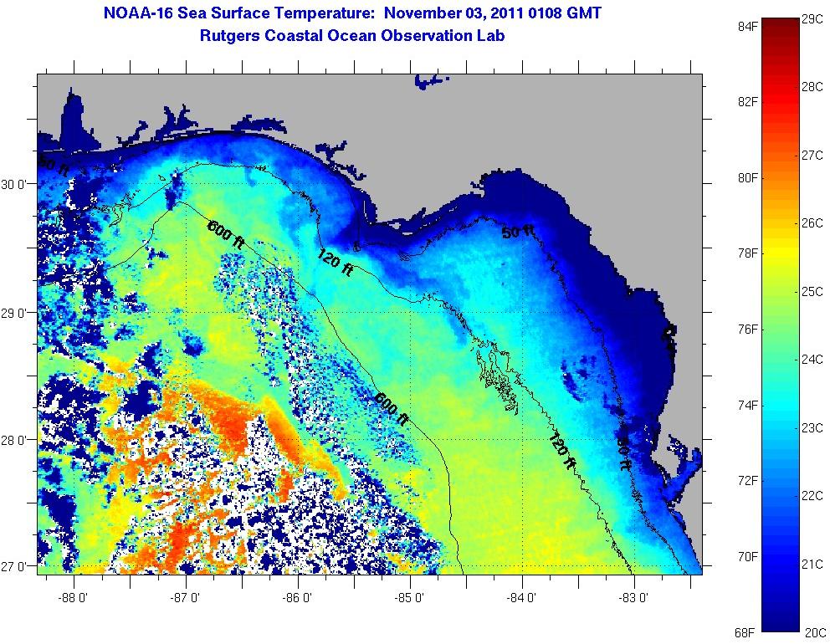Click the 22C scale label
Image resolution: width=830 pixels, height=644 pixels.
(x=812, y=496)
